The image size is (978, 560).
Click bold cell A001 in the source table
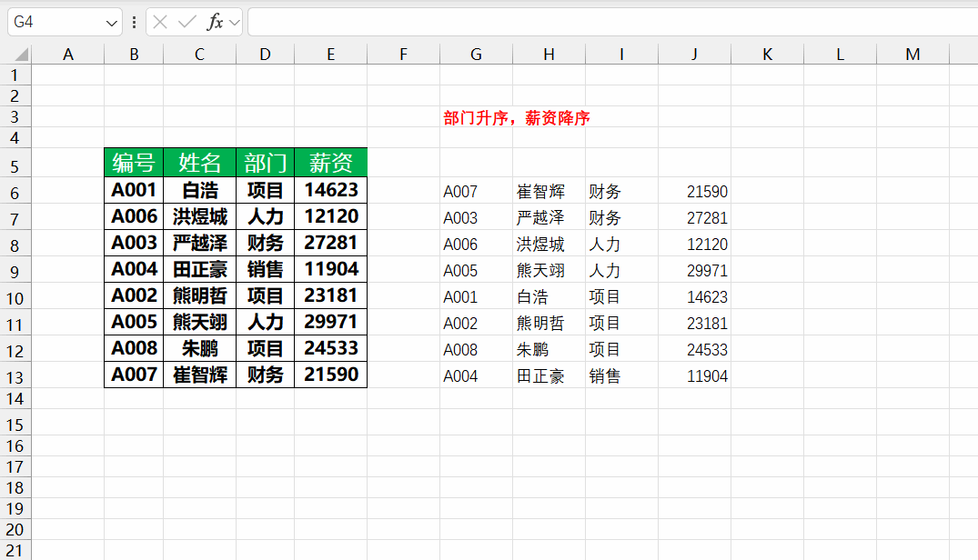click(134, 190)
